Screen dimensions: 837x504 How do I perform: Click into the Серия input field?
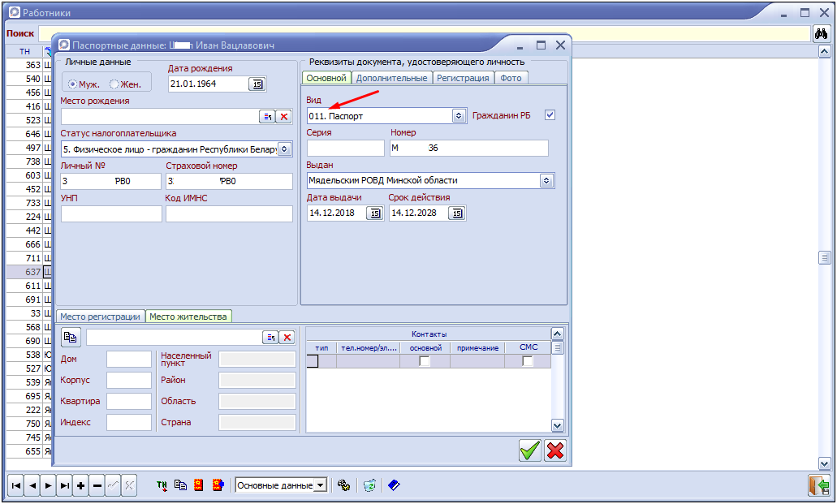pos(345,148)
